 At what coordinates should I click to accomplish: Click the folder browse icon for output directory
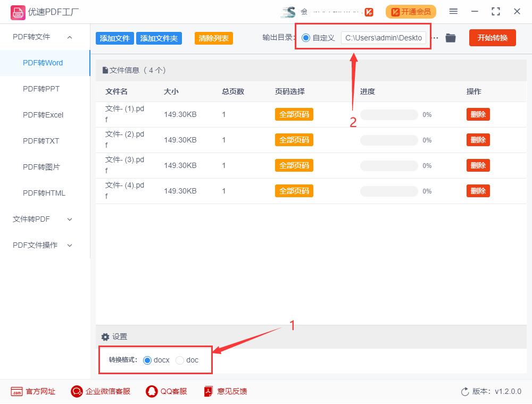click(x=450, y=38)
